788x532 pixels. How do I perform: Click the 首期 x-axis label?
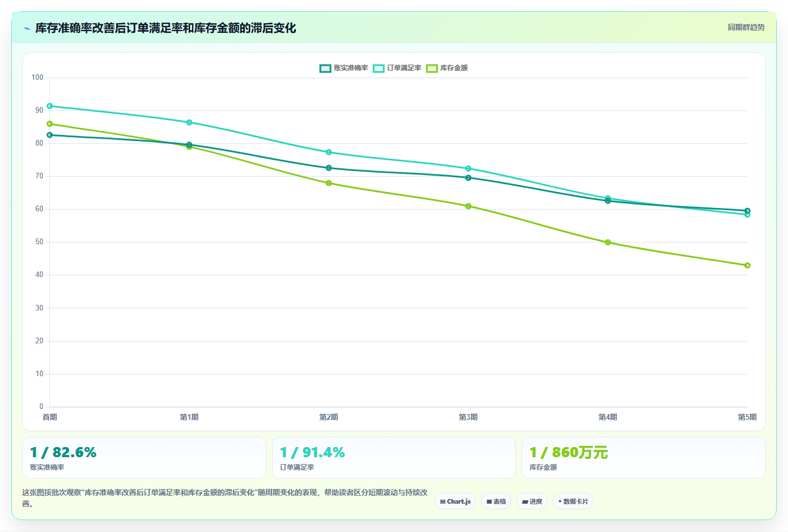tap(50, 417)
